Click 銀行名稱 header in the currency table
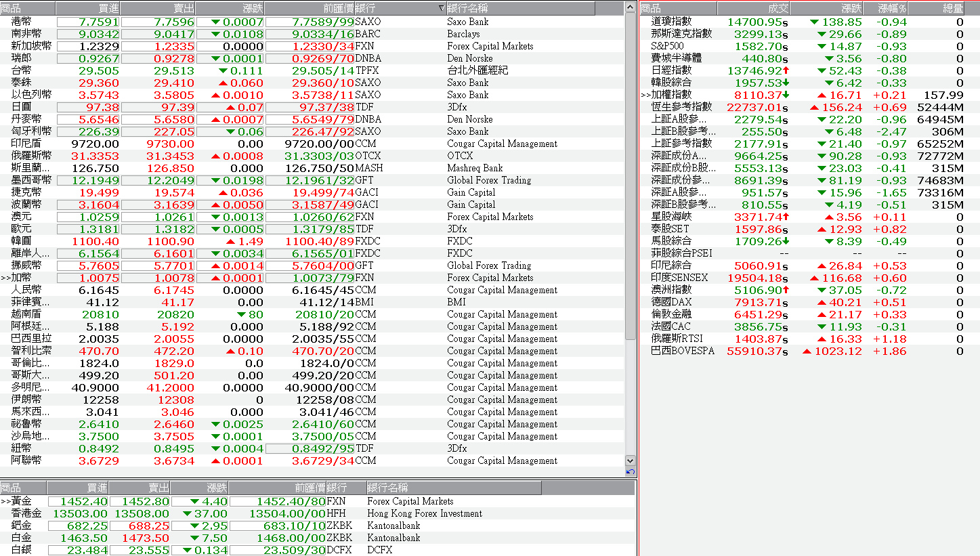 click(520, 9)
